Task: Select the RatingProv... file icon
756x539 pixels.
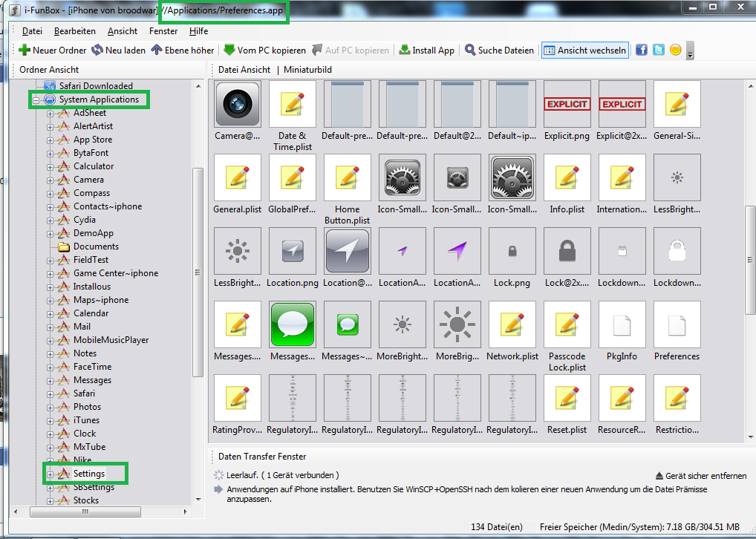Action: 238,398
